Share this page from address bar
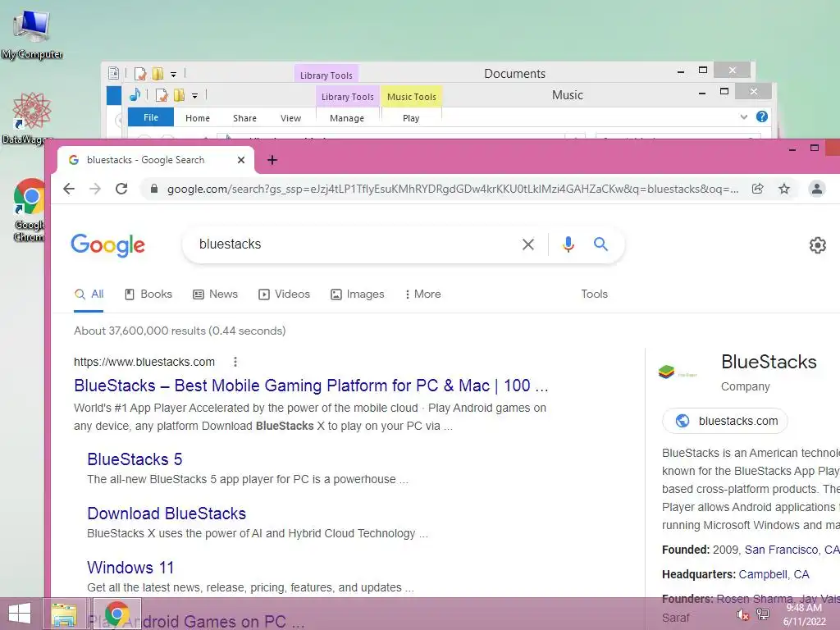Viewport: 840px width, 630px height. pyautogui.click(x=757, y=189)
